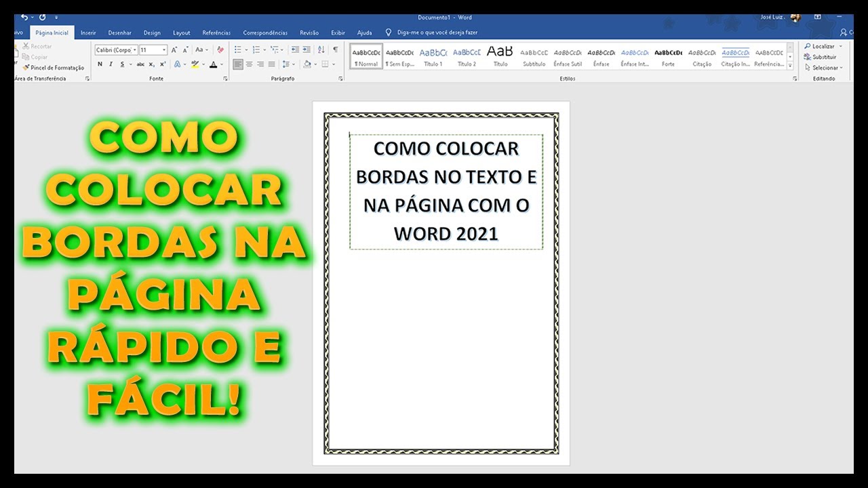The image size is (868, 488).
Task: Click the bullets list icon
Action: click(x=238, y=49)
